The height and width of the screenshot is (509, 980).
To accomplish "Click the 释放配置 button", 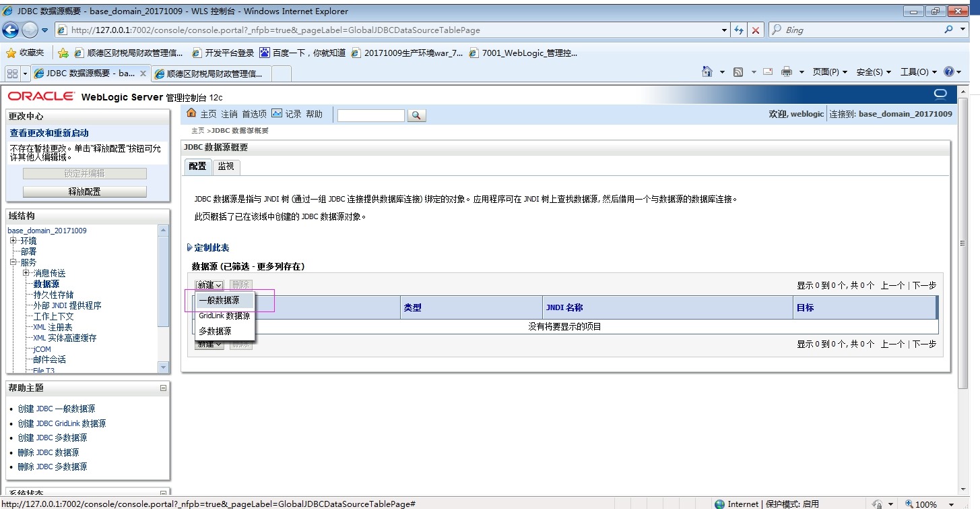I will pos(85,191).
